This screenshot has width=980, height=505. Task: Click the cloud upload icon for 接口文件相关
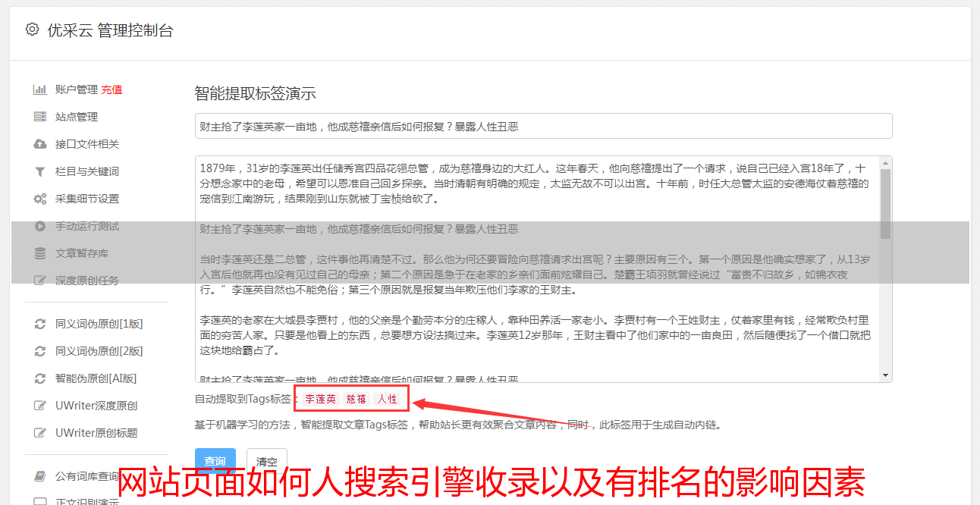tap(40, 144)
